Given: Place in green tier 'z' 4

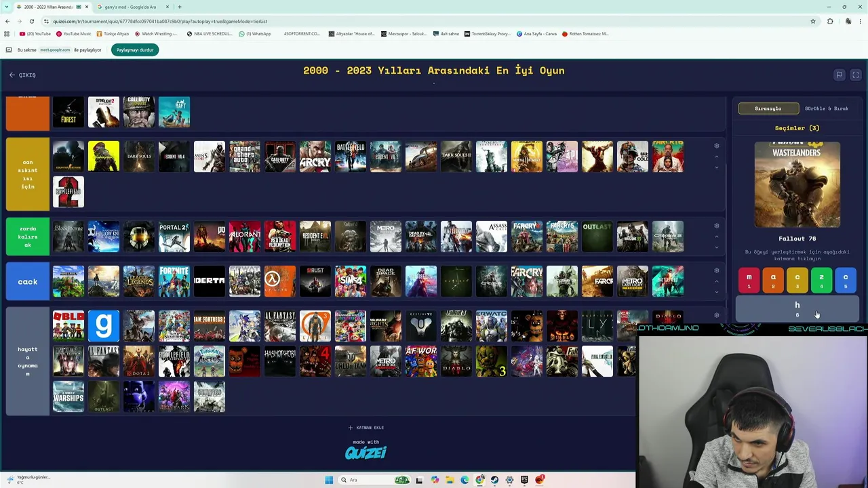Looking at the screenshot, I should (x=821, y=281).
